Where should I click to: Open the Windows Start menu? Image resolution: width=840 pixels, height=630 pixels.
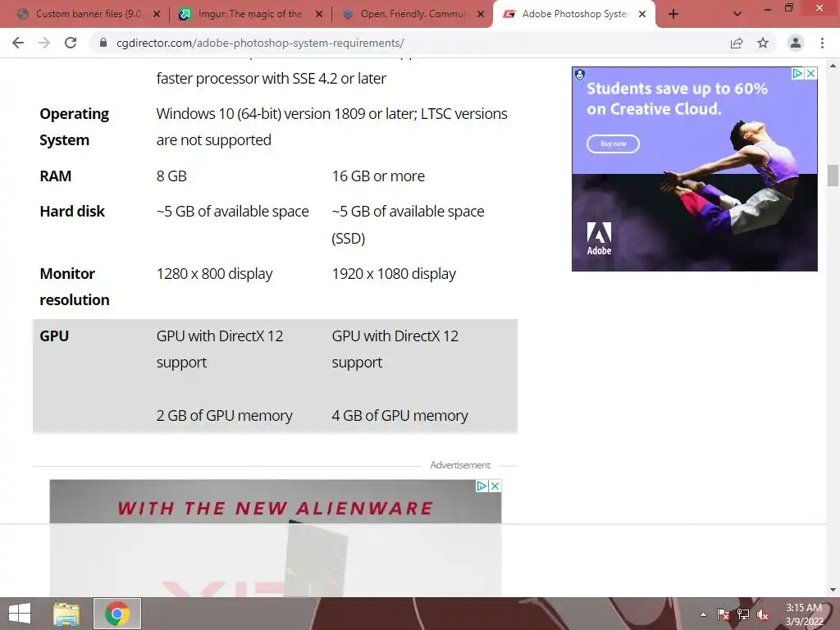[20, 614]
